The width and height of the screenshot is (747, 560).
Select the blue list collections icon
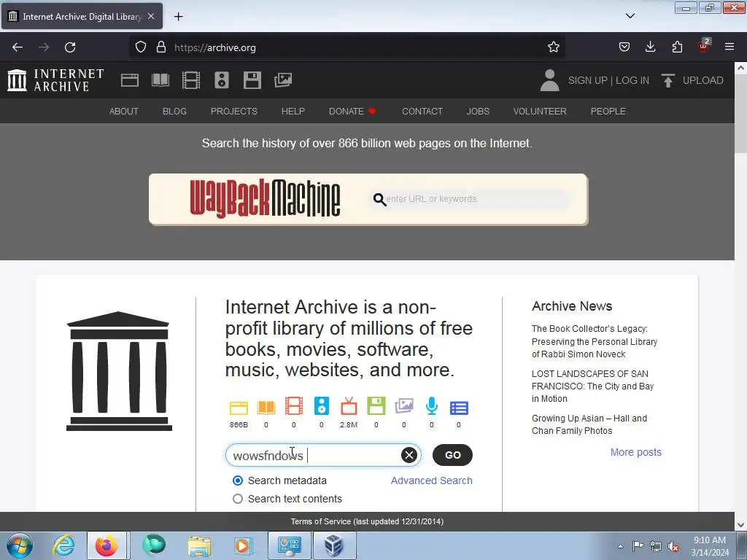[x=459, y=408]
